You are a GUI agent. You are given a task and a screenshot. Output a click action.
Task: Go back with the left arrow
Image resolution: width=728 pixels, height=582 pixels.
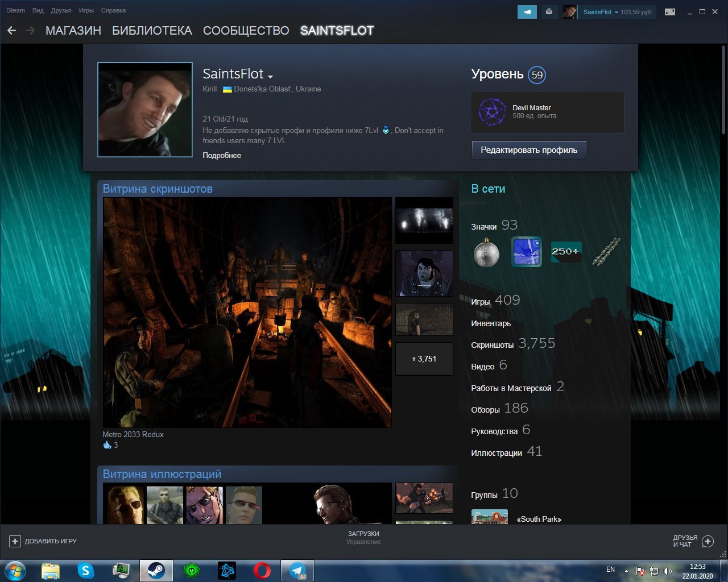pos(11,31)
